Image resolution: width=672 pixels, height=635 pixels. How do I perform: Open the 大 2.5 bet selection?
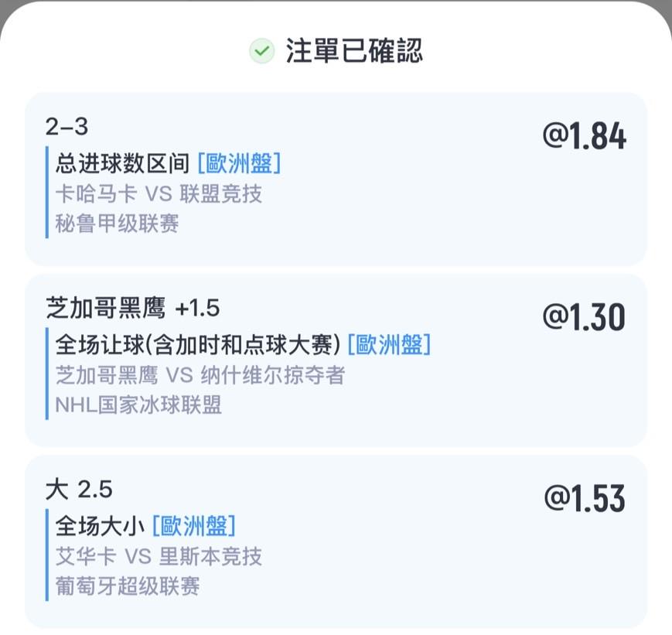coord(79,490)
